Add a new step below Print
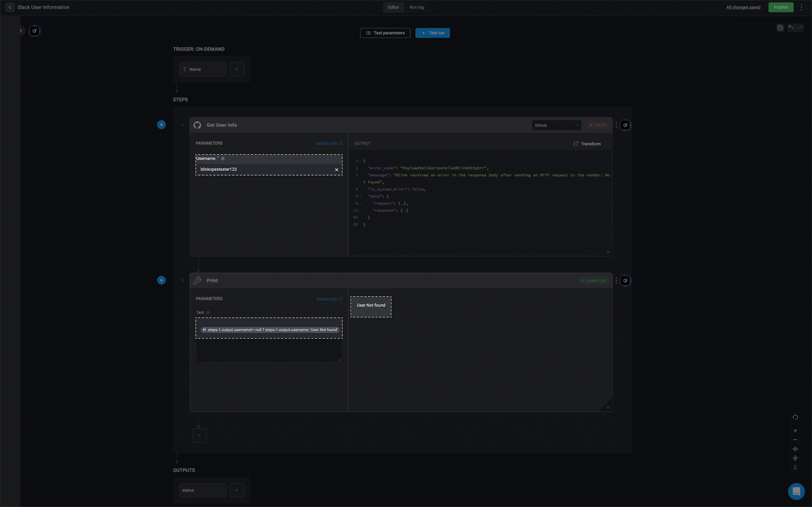The image size is (812, 507). (199, 435)
